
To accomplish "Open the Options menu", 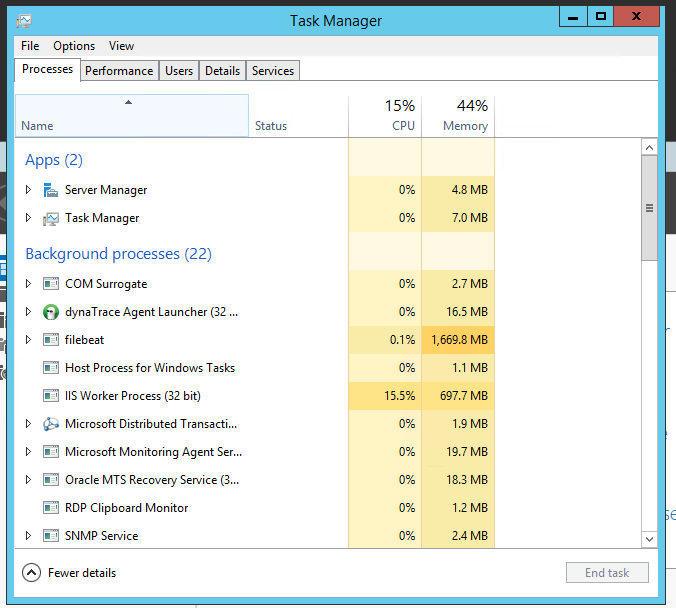I will tap(74, 46).
